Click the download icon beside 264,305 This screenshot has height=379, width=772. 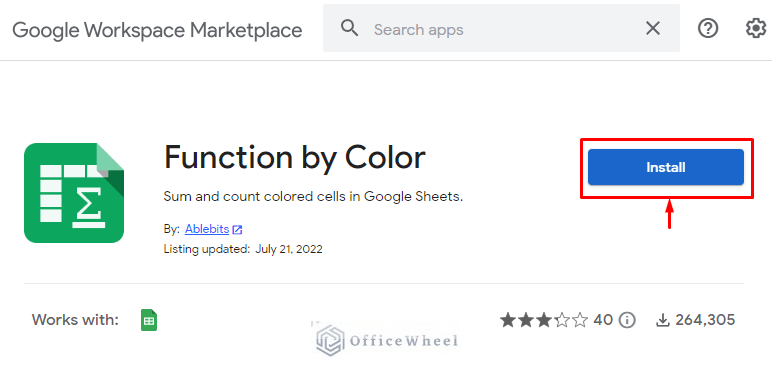point(663,320)
